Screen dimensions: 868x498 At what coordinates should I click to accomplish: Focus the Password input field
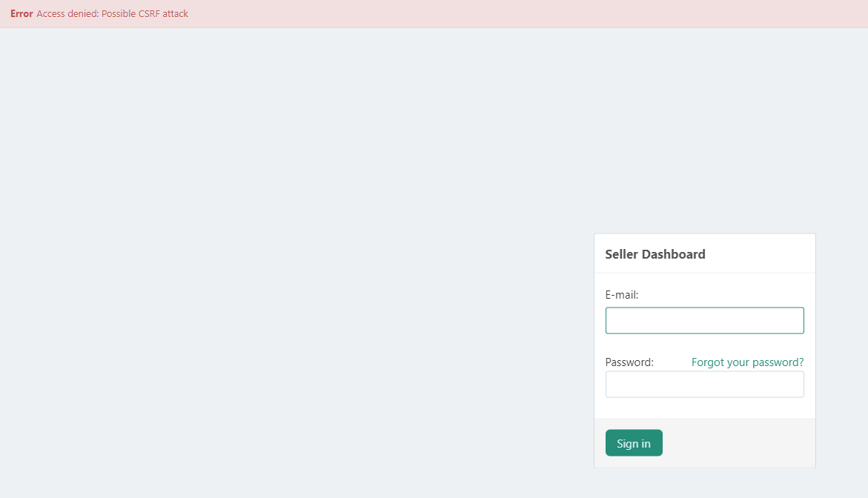coord(704,385)
